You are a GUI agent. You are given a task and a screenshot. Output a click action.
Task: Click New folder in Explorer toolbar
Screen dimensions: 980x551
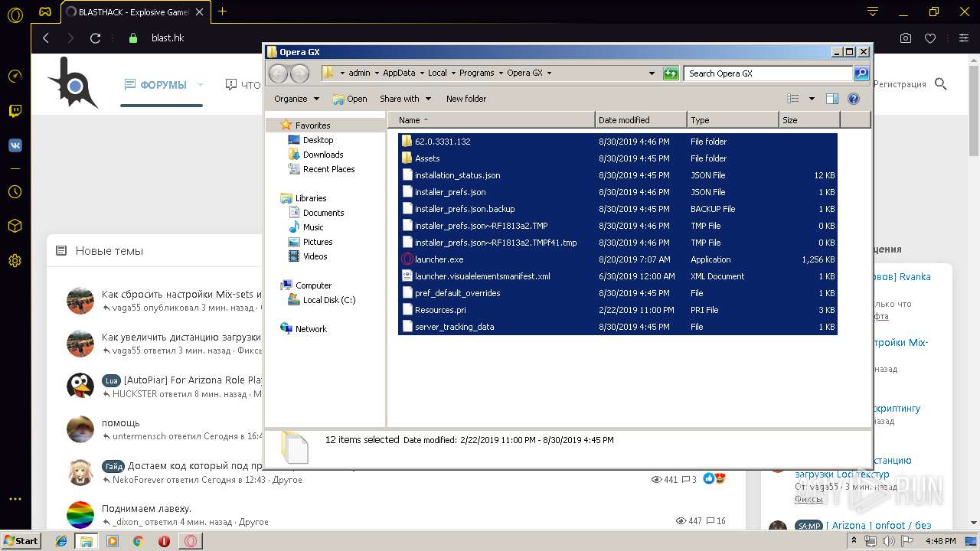point(466,99)
